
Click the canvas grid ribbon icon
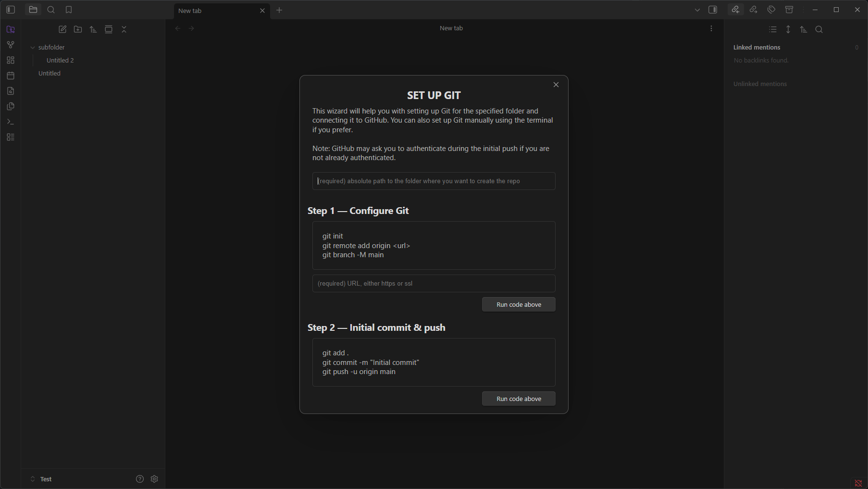click(x=11, y=60)
